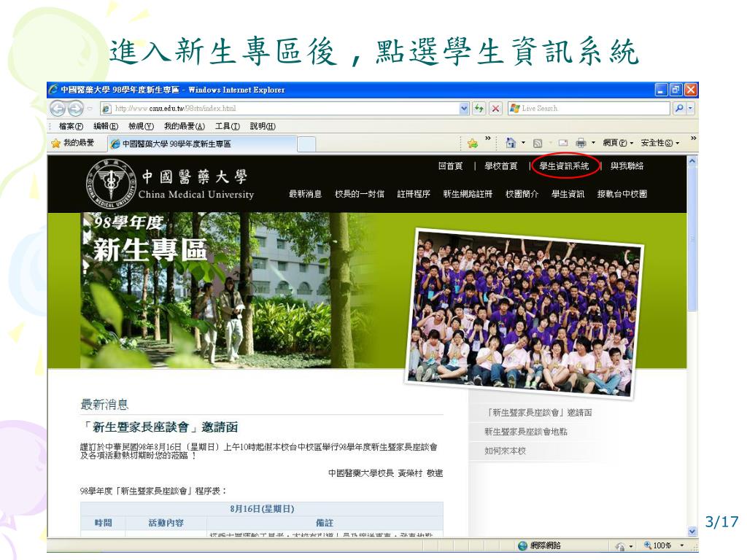Viewport: 747px width, 560px height.
Task: Click the Stop loading red X icon
Action: click(495, 109)
